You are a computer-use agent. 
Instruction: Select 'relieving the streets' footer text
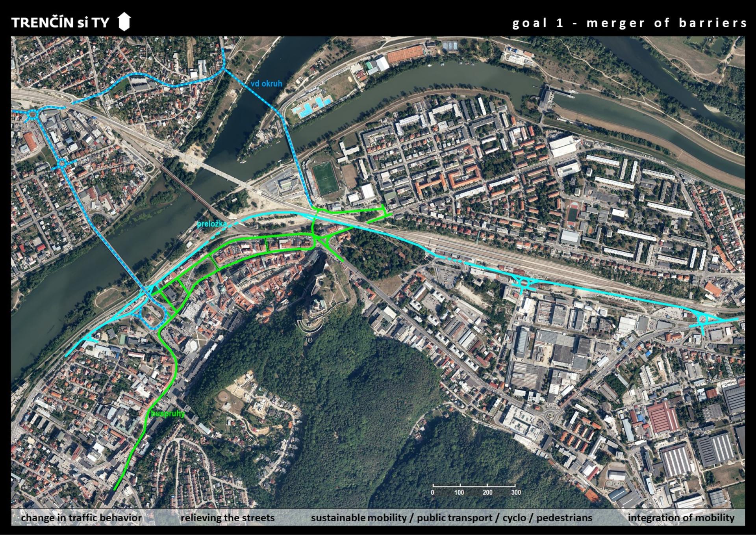pos(228,518)
